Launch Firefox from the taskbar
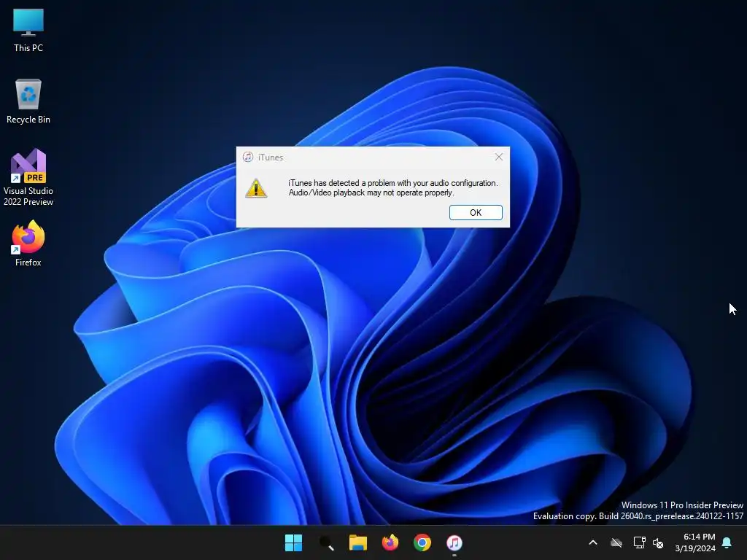This screenshot has width=747, height=560. click(x=390, y=542)
